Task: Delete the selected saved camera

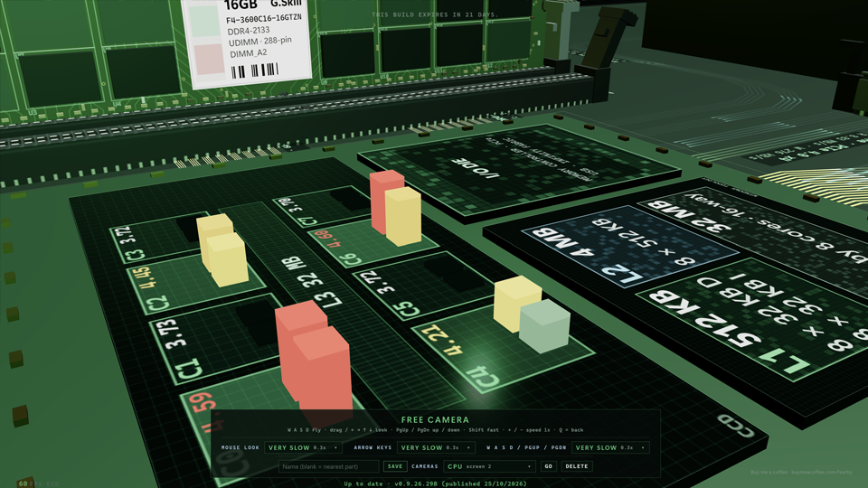Action: [576, 466]
